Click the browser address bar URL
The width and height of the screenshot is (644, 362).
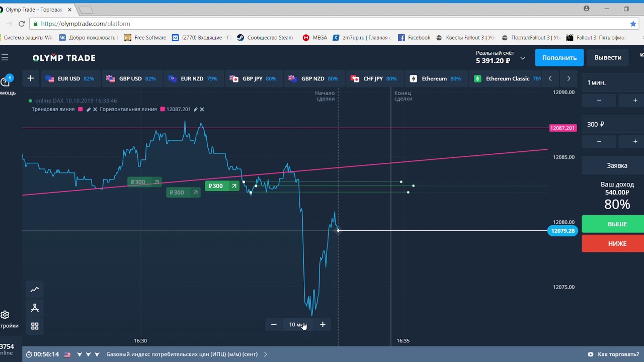coord(86,24)
